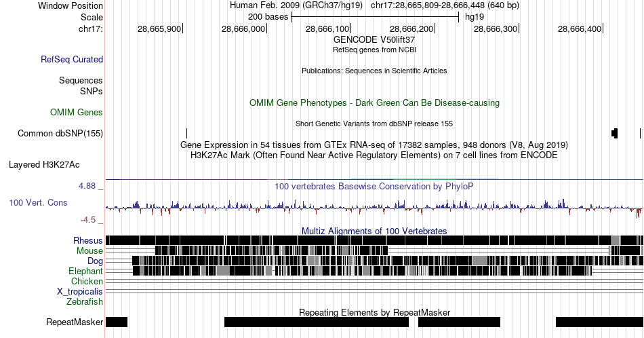This screenshot has height=338, width=644.
Task: Click Multiz Alignments of 100 Vertebrates title
Action: [374, 231]
